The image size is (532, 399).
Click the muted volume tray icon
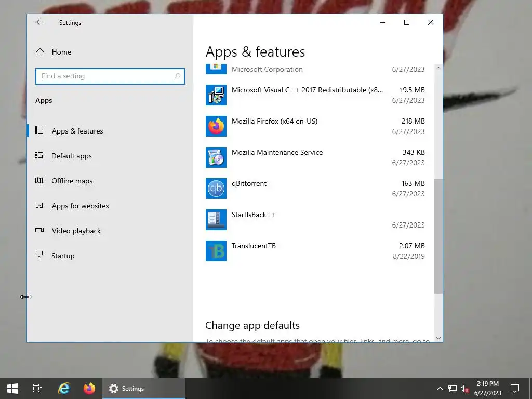coord(464,389)
